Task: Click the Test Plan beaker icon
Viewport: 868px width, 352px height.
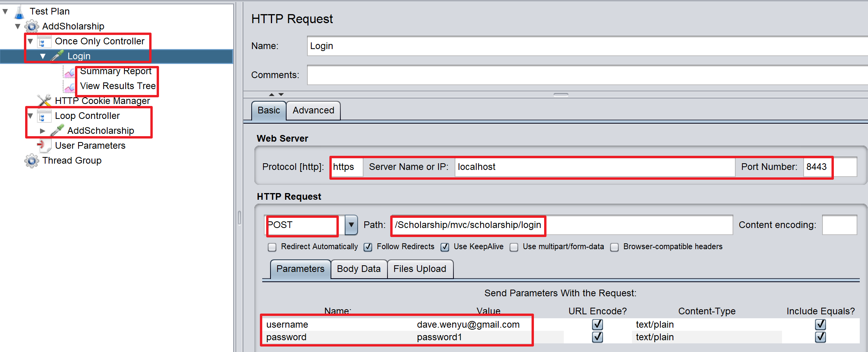Action: (x=19, y=12)
